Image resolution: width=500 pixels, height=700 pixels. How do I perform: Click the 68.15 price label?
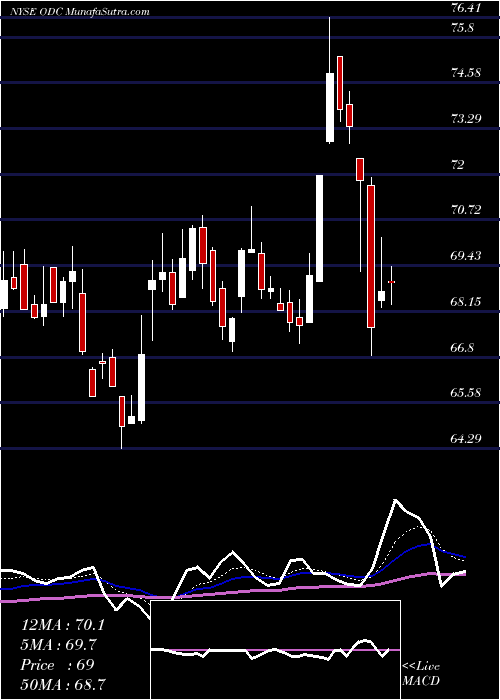(x=466, y=301)
